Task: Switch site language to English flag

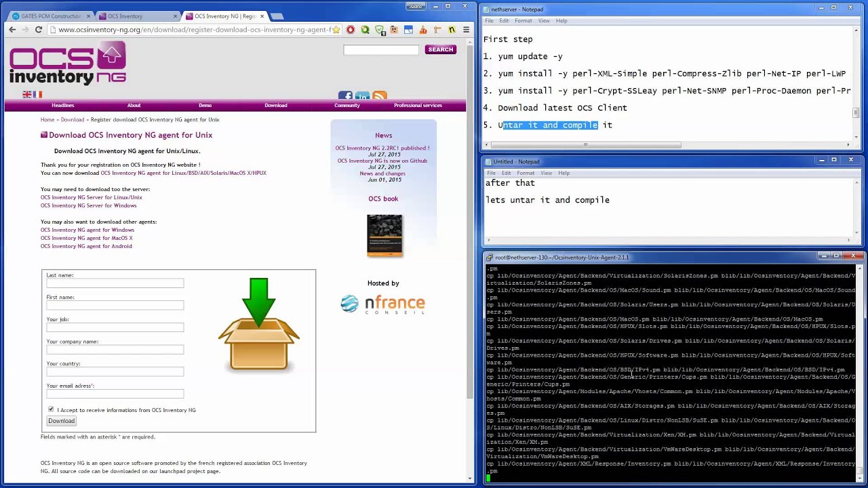Action: pyautogui.click(x=27, y=94)
